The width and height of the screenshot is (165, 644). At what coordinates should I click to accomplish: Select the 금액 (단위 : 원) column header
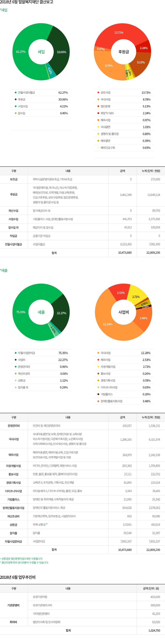click(x=151, y=588)
